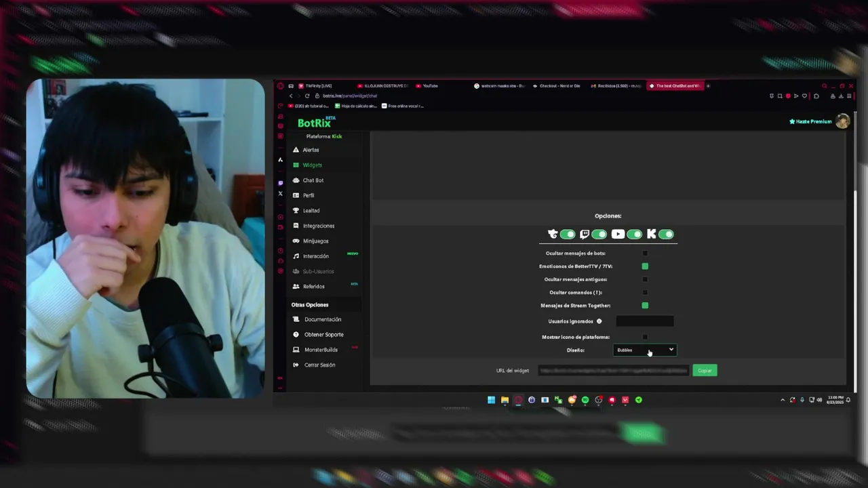
Task: Click the Opera GX taskbar icon
Action: (518, 400)
